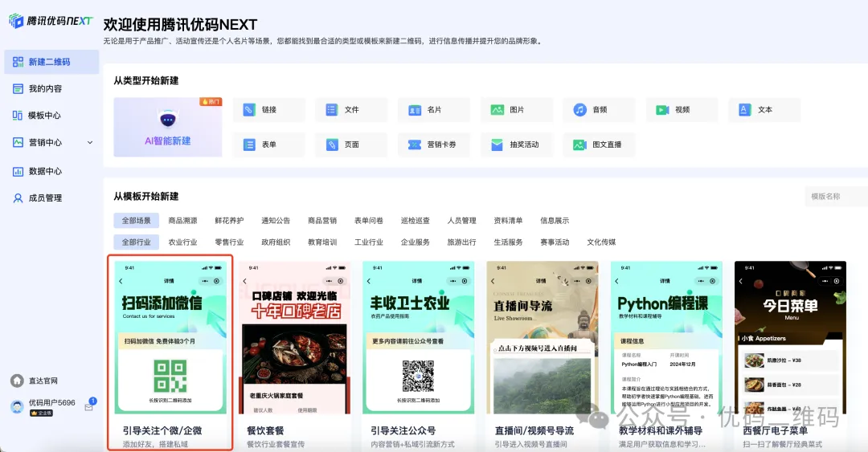
Task: Open the 优码用户5696 avatar
Action: coord(17,406)
